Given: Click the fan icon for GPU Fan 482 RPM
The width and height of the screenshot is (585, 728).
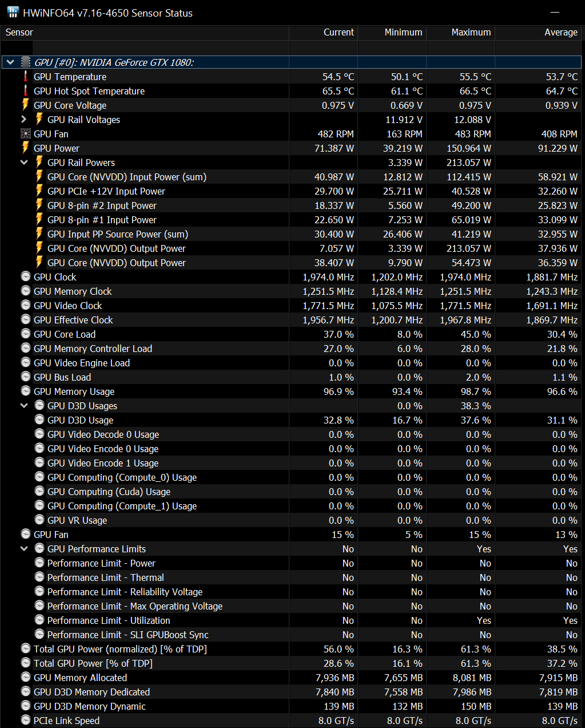Looking at the screenshot, I should [26, 133].
